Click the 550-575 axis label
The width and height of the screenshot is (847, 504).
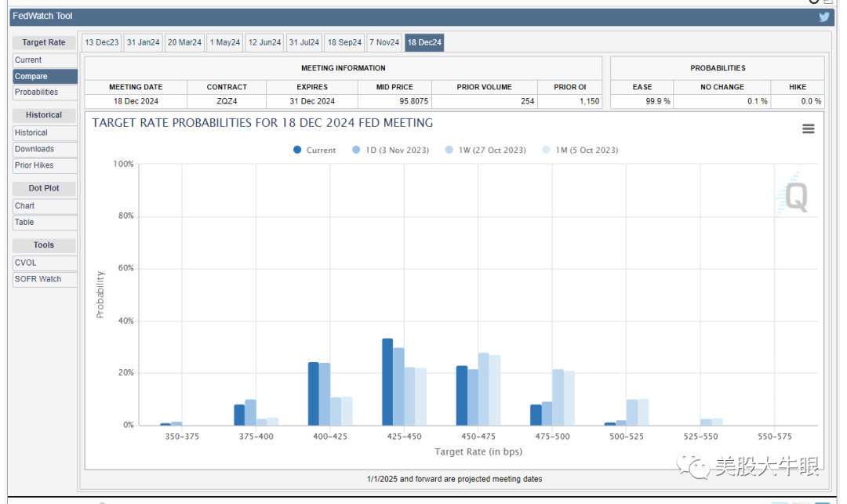coord(775,437)
